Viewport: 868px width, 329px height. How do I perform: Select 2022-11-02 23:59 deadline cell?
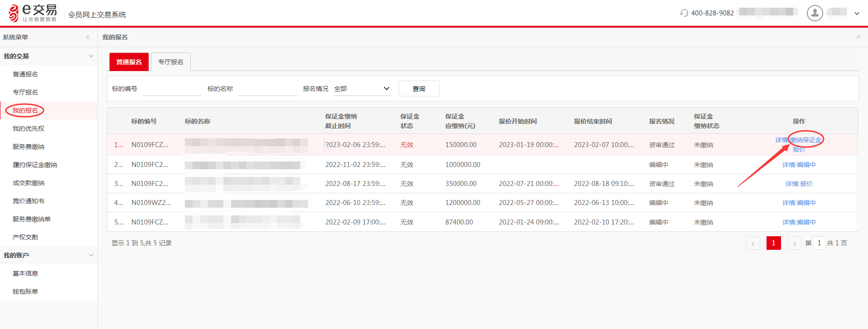click(355, 165)
